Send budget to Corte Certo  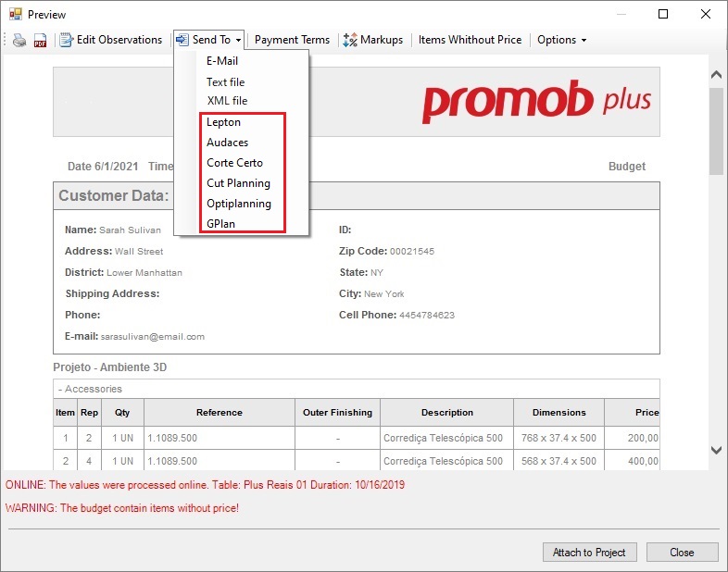click(x=234, y=163)
